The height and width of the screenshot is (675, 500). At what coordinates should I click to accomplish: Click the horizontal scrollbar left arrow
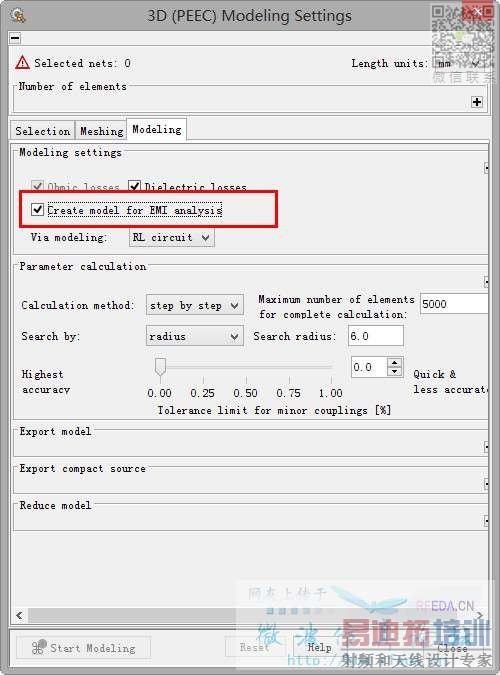pyautogui.click(x=19, y=615)
